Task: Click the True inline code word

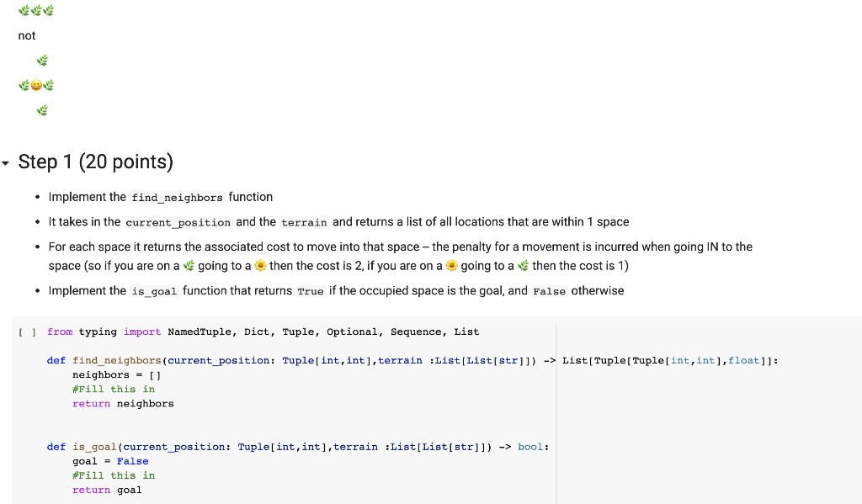Action: click(311, 291)
